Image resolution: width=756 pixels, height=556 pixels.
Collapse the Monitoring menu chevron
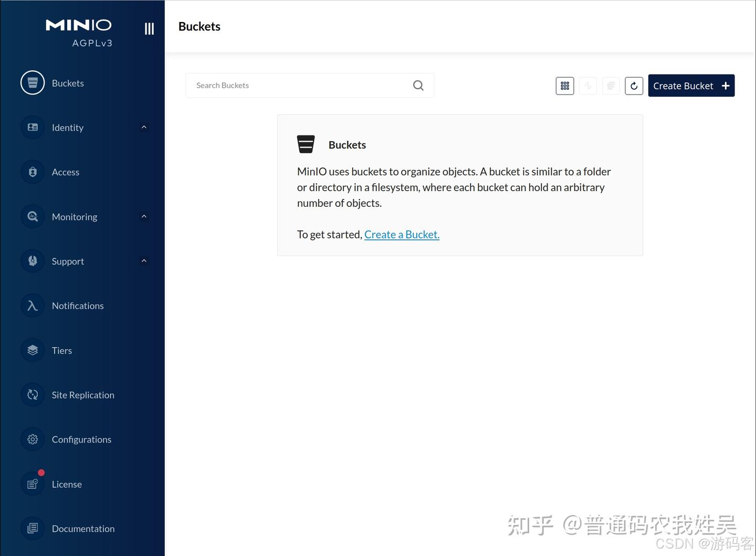[144, 216]
